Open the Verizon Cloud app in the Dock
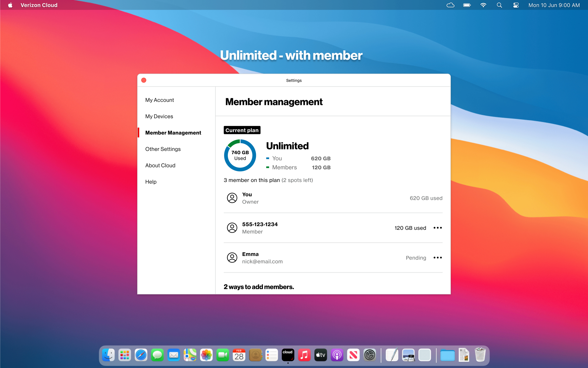This screenshot has height=368, width=588. tap(288, 355)
